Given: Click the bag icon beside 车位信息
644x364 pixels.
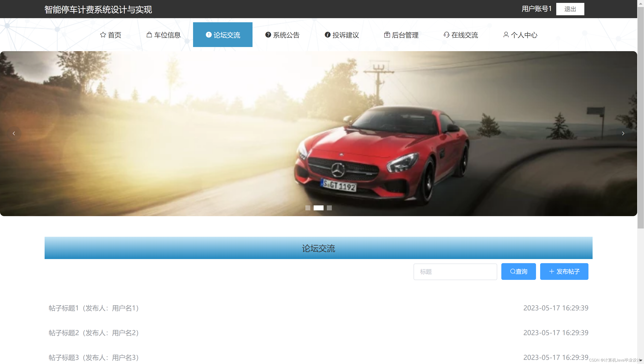Looking at the screenshot, I should click(149, 35).
